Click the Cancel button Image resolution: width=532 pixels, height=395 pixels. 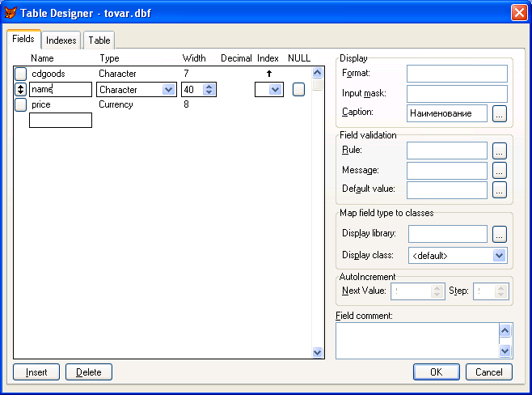tap(489, 372)
